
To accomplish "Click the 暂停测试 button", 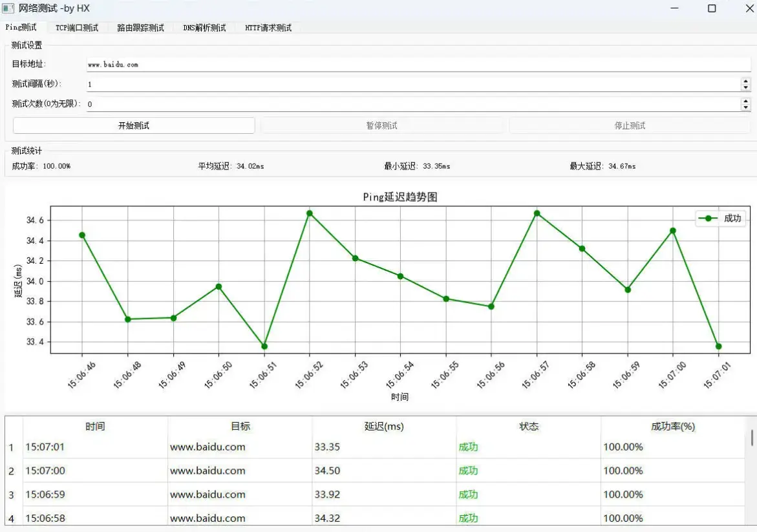I will 381,125.
